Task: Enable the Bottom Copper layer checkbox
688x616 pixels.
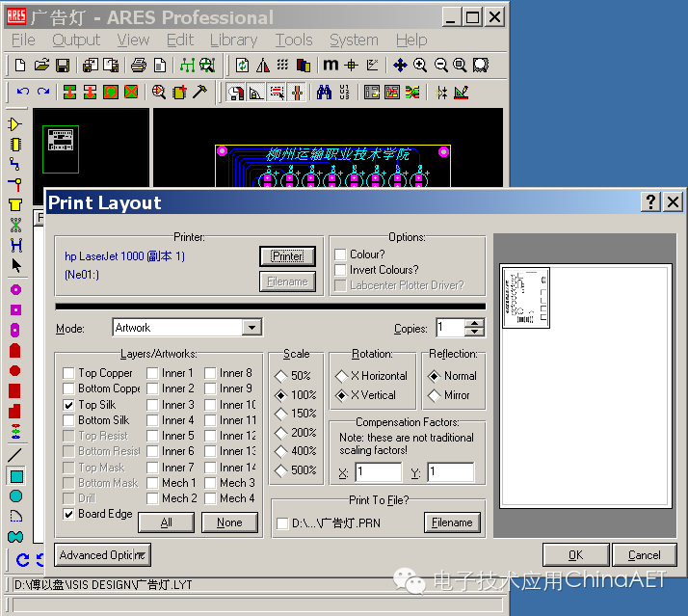Action: [68, 388]
